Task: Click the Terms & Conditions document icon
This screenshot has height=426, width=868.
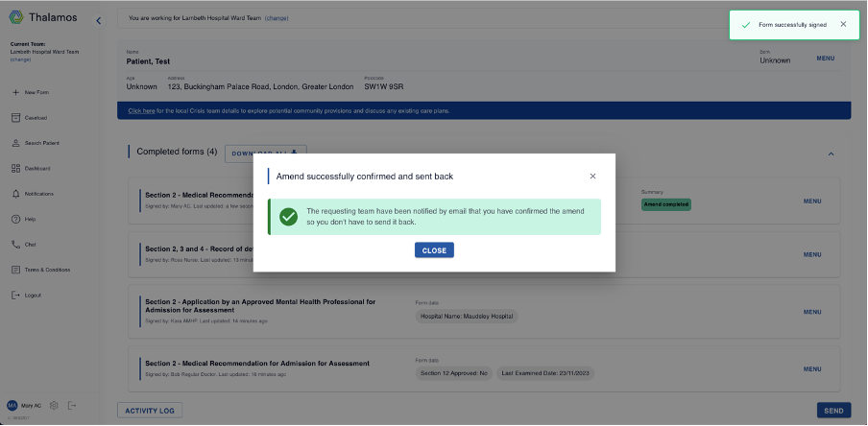Action: click(x=15, y=270)
